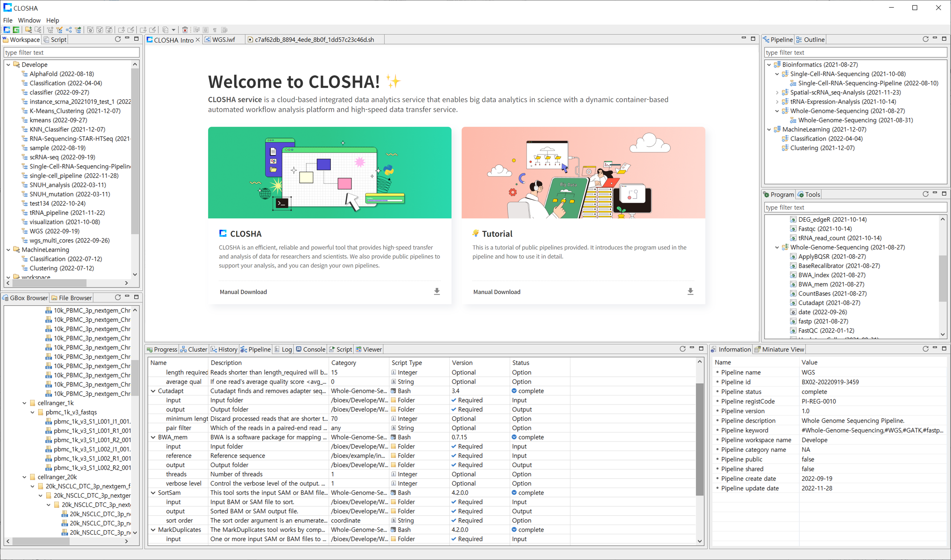Viewport: 951px width, 560px height.
Task: Open the File Browser tab
Action: 72,298
